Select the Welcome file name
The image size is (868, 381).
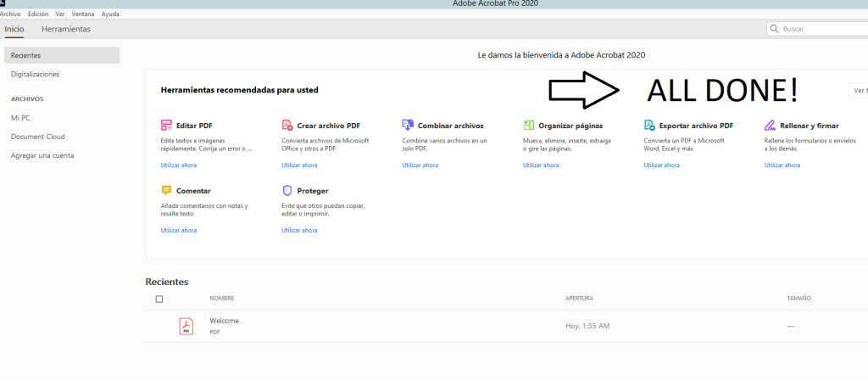[x=224, y=321]
